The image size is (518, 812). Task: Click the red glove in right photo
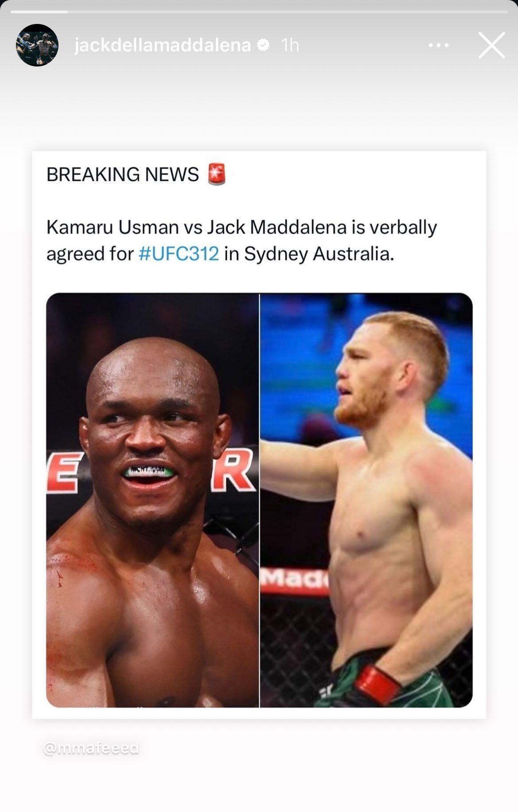tap(378, 685)
